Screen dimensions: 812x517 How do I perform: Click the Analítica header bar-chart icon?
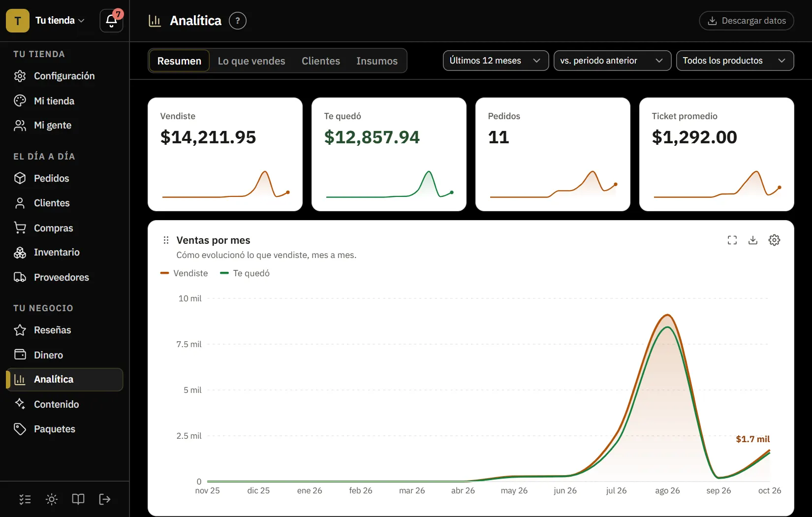155,21
